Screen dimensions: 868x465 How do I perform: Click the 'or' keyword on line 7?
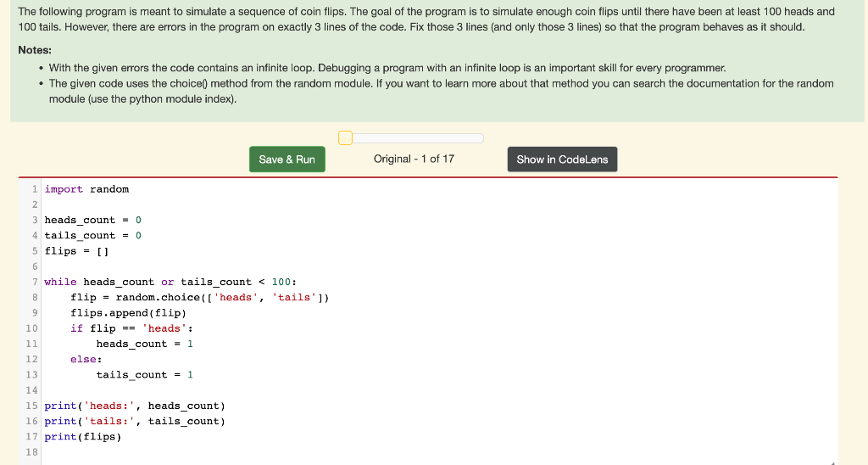click(168, 282)
